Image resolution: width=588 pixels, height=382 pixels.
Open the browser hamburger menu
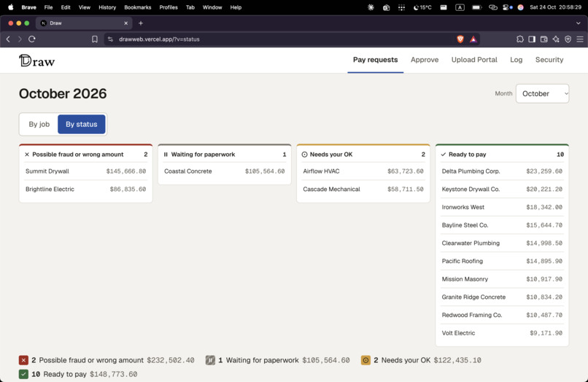click(580, 39)
